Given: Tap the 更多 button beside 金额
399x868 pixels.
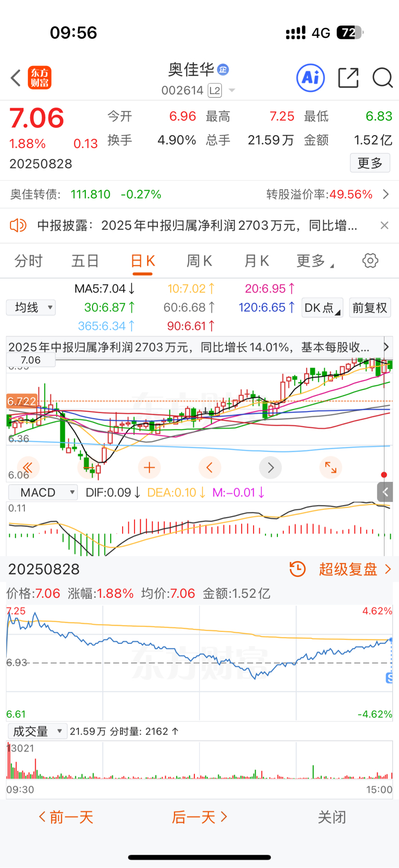Looking at the screenshot, I should click(370, 163).
